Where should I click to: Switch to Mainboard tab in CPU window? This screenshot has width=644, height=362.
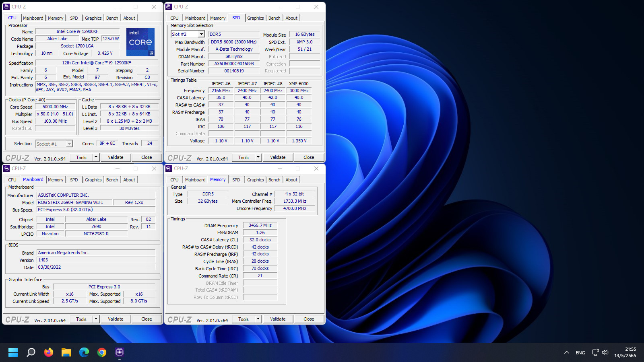point(33,18)
